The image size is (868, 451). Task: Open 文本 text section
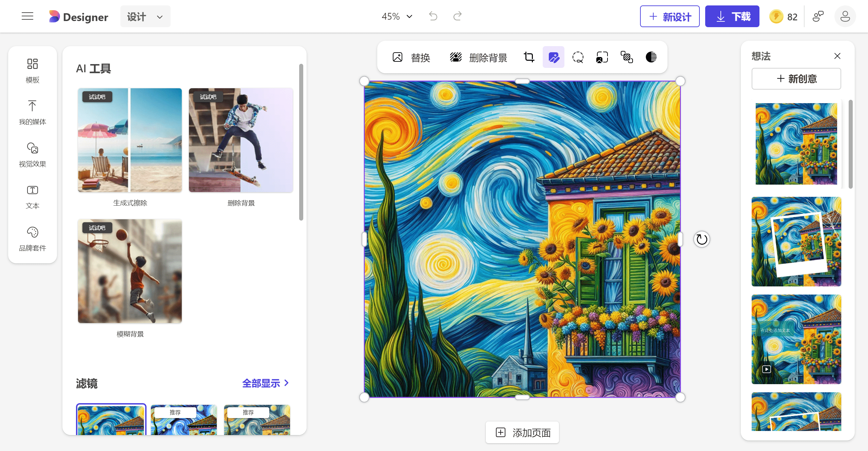coord(33,197)
